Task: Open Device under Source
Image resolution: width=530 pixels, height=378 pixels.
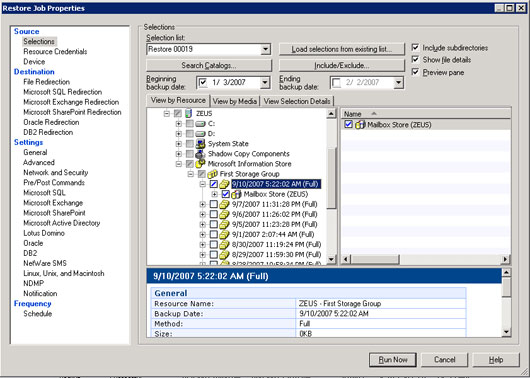Action: click(34, 62)
